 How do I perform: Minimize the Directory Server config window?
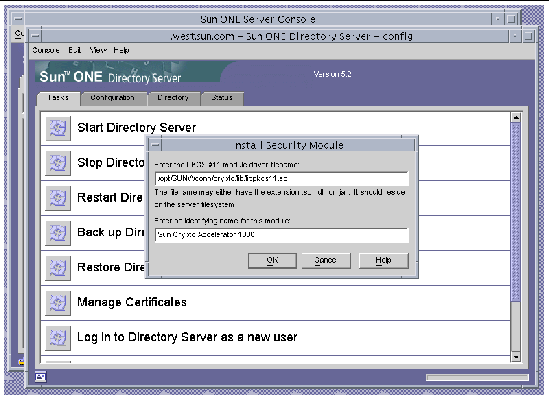515,36
